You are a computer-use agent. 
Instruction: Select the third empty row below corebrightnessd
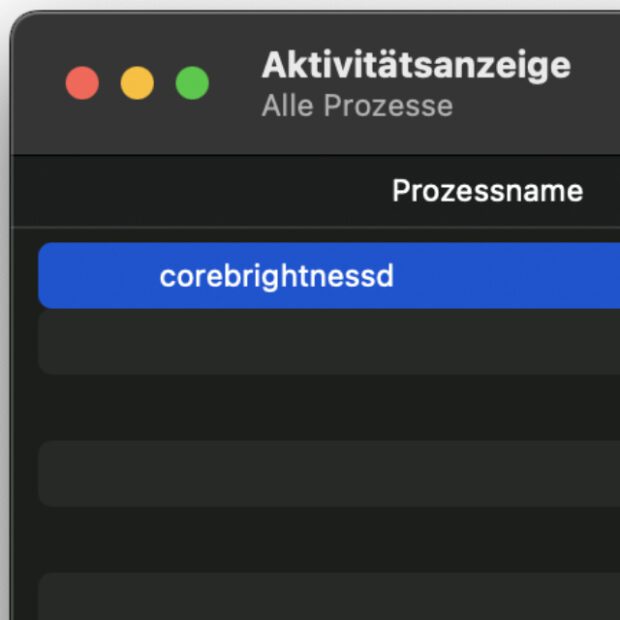pos(329,474)
